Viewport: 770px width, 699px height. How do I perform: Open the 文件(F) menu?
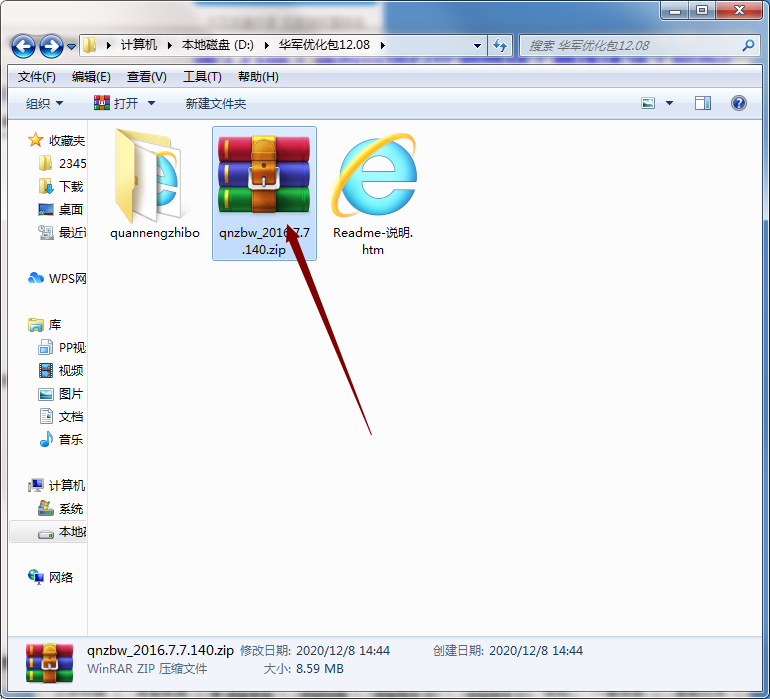point(37,77)
